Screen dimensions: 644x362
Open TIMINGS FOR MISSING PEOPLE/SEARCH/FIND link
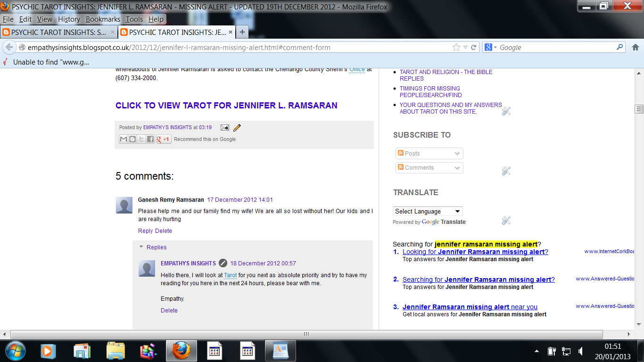coord(430,92)
